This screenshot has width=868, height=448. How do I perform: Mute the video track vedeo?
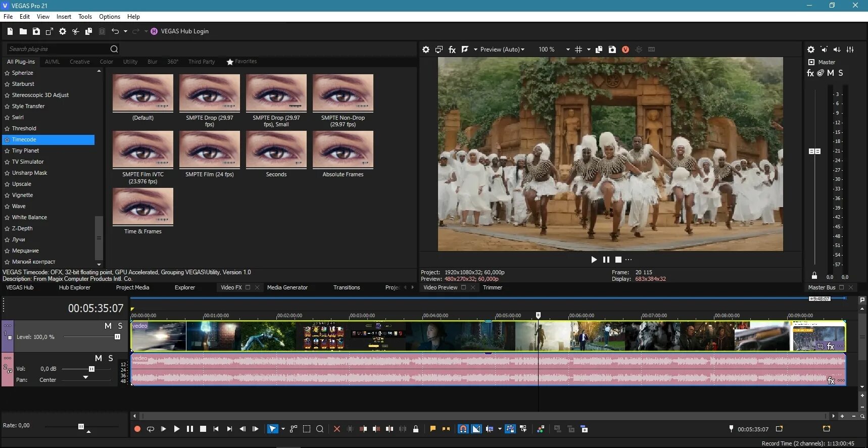coord(108,326)
